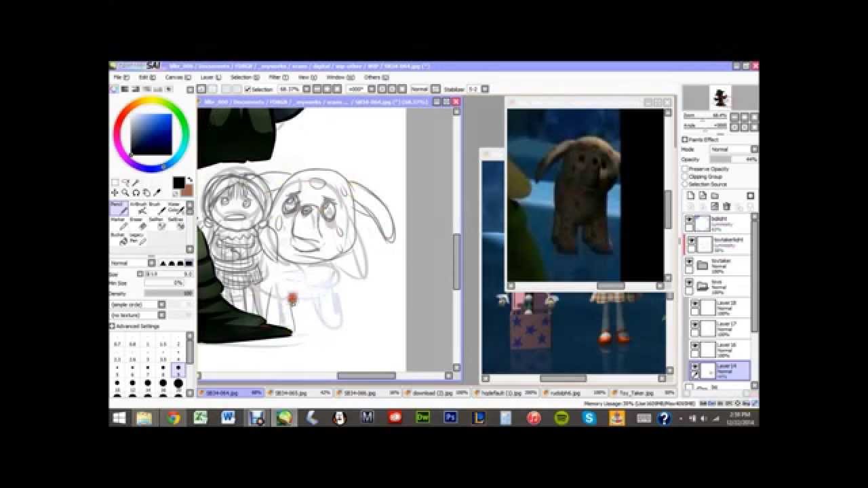This screenshot has width=868, height=488.
Task: Select Layer 14 in layer list
Action: pyautogui.click(x=719, y=370)
